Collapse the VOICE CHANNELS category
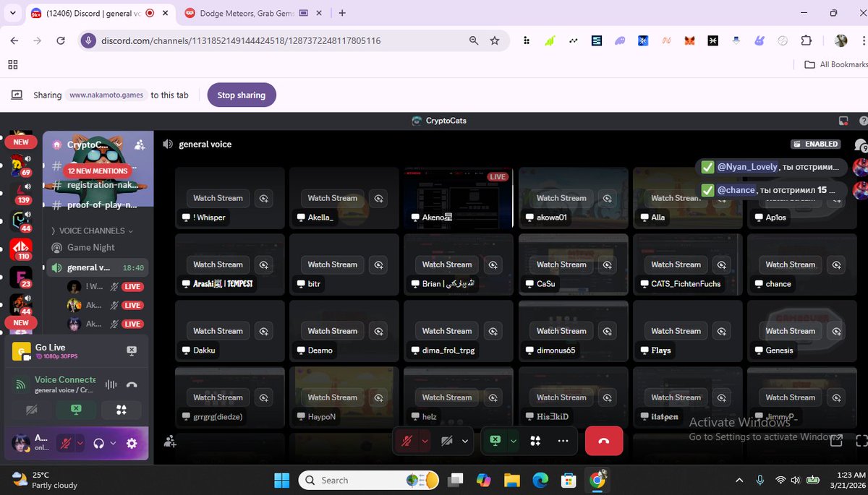Image resolution: width=868 pixels, height=495 pixels. coord(92,231)
